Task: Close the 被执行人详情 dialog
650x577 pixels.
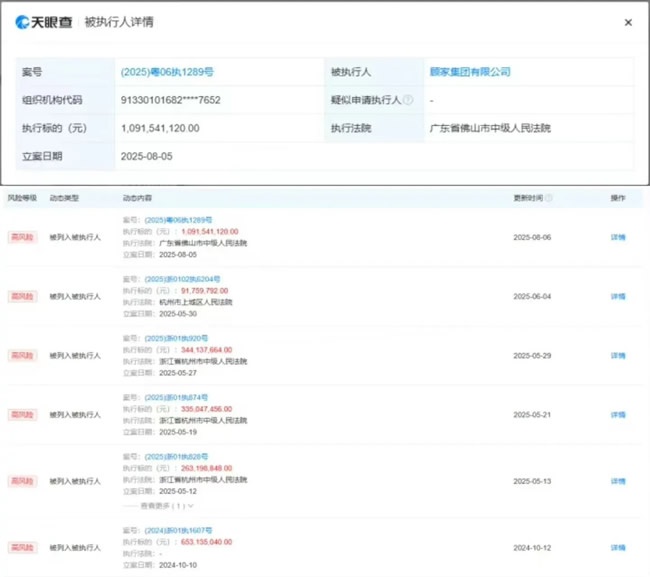Action: (x=628, y=22)
